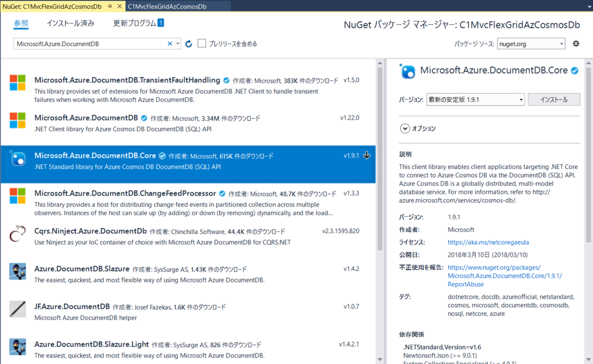Click the v2.3.1595.820 version label

point(341,231)
